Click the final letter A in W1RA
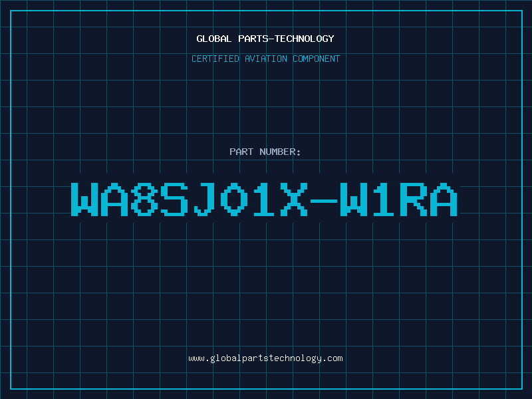Image resolution: width=532 pixels, height=399 pixels. [x=444, y=199]
